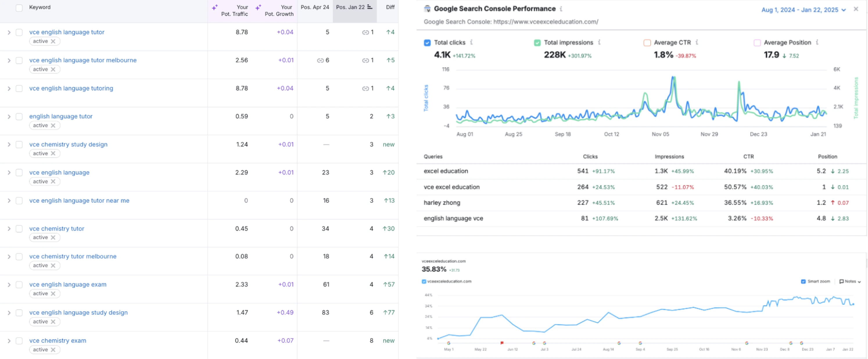This screenshot has height=359, width=868.
Task: Remove active tag on vce chemistry exam
Action: pyautogui.click(x=53, y=350)
